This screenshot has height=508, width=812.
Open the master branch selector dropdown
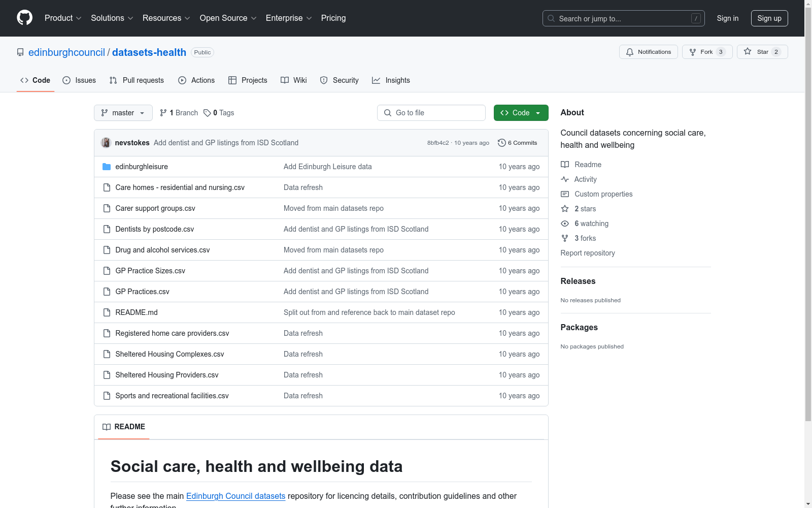tap(123, 113)
